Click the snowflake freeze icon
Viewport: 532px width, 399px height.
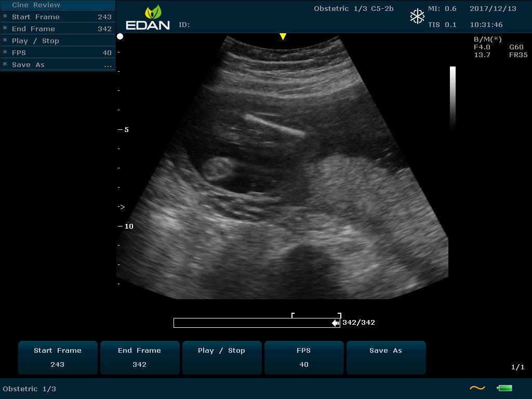click(x=417, y=17)
